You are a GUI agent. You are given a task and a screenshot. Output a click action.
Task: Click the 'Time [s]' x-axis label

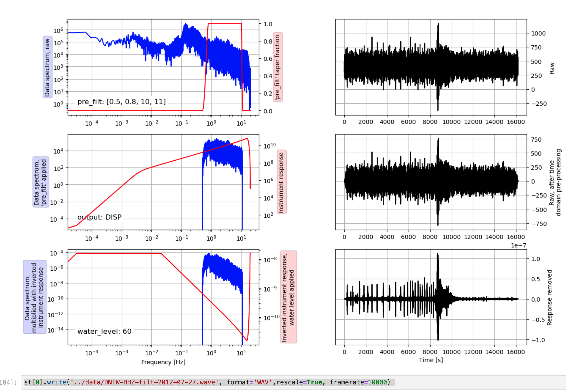click(x=431, y=360)
